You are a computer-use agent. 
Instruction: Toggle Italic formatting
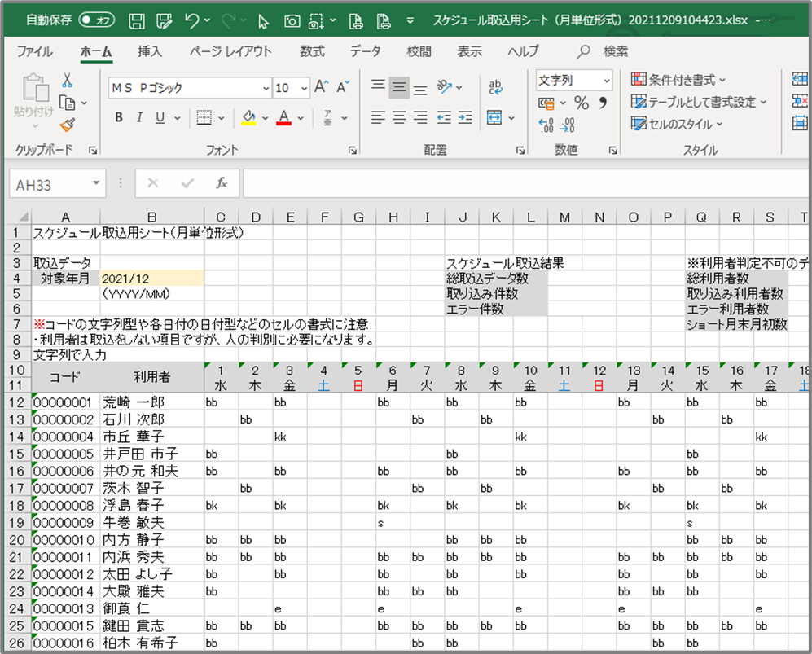click(x=138, y=117)
